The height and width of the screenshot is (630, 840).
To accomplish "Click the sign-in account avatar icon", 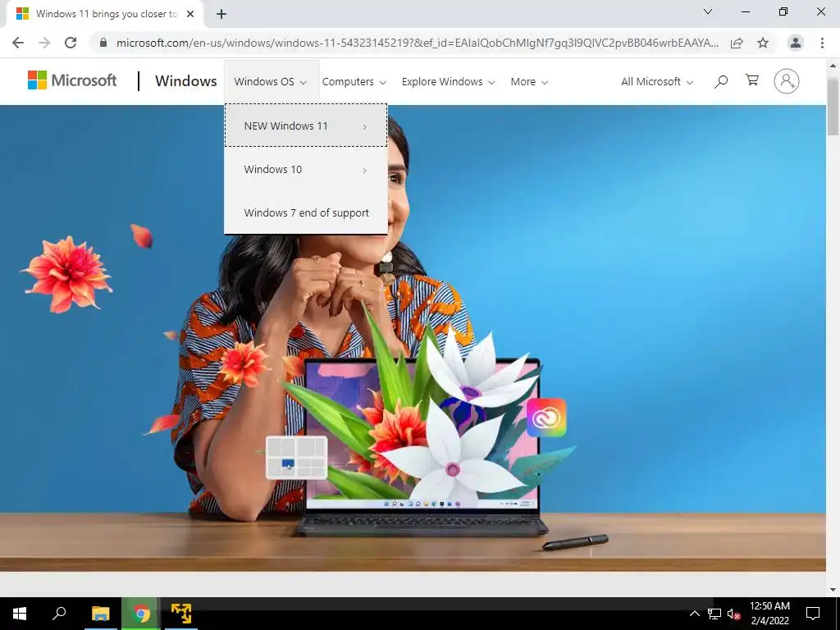I will click(787, 81).
